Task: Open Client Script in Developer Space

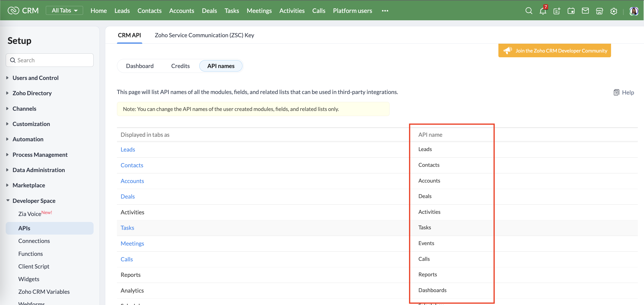Action: (34, 266)
